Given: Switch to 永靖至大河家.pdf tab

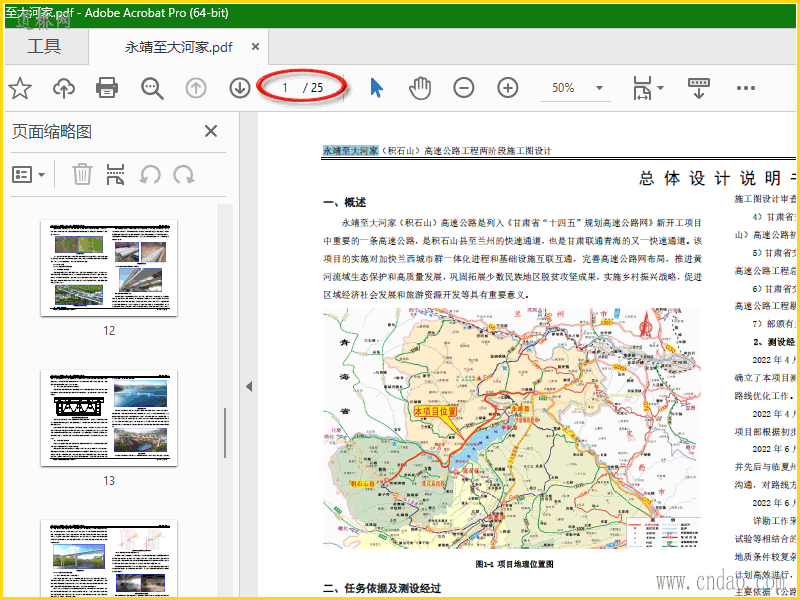Looking at the screenshot, I should pos(178,47).
